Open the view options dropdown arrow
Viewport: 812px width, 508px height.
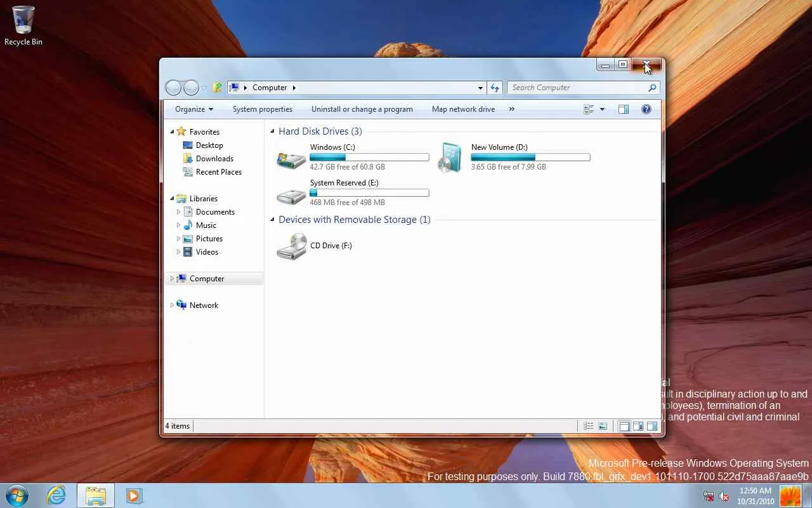tap(602, 109)
